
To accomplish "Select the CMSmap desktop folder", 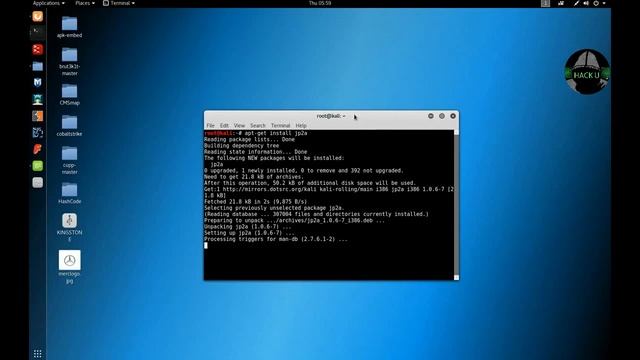I will [69, 94].
